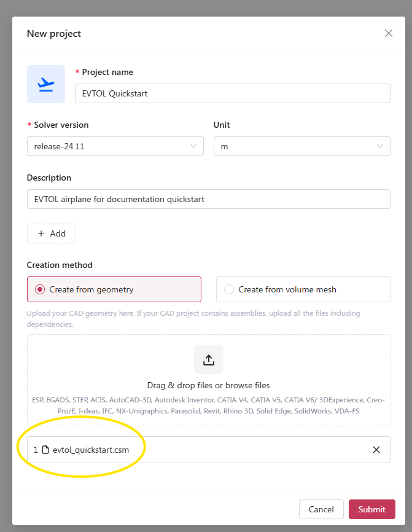Click the evtol_quickstart.csm file icon

click(45, 450)
